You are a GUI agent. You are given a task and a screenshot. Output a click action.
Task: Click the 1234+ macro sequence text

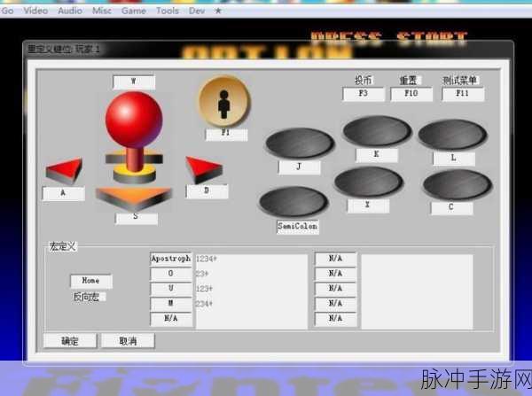(x=207, y=259)
